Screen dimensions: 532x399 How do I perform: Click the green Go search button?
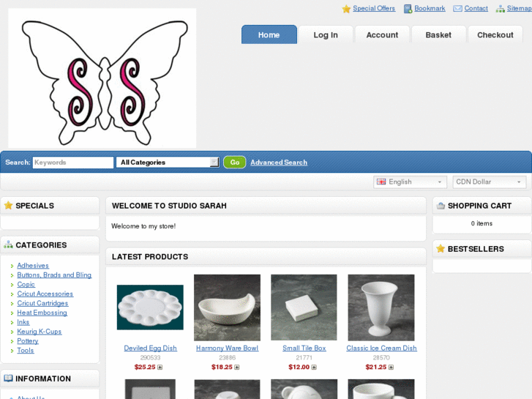pyautogui.click(x=235, y=163)
